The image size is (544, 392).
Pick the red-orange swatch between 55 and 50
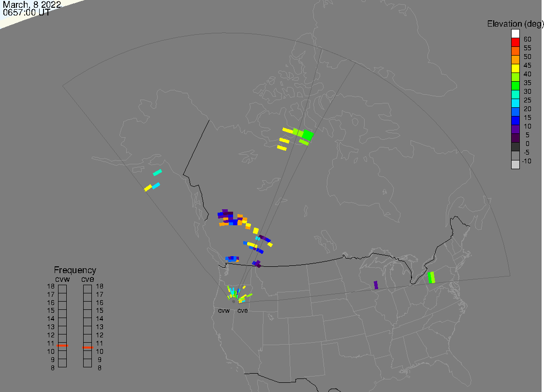515,51
